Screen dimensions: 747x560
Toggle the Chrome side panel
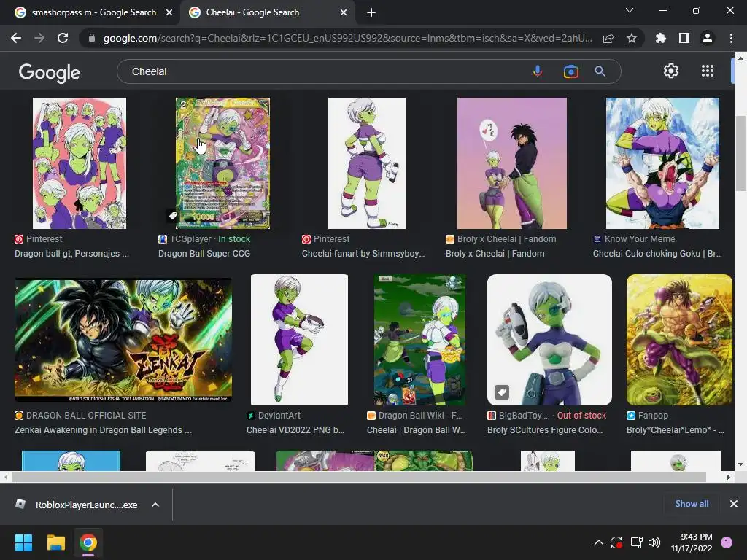684,38
